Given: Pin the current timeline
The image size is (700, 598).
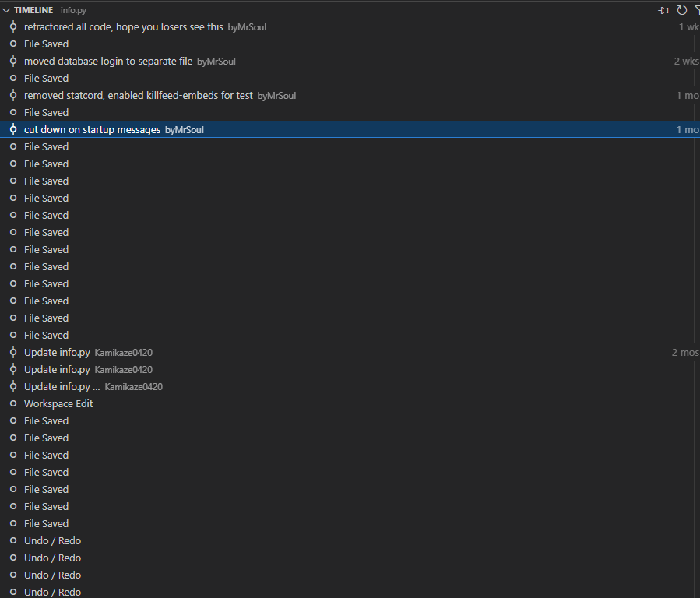Looking at the screenshot, I should [x=663, y=10].
